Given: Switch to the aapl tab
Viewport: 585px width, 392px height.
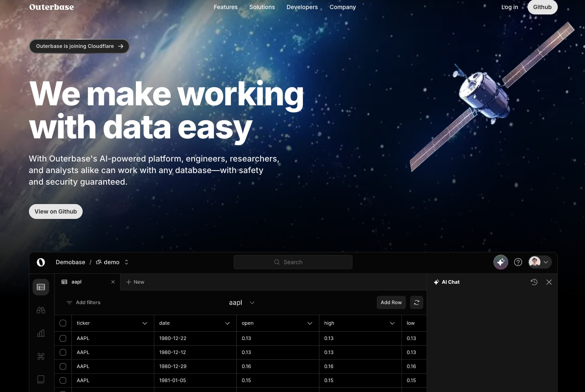Looking at the screenshot, I should (87, 282).
